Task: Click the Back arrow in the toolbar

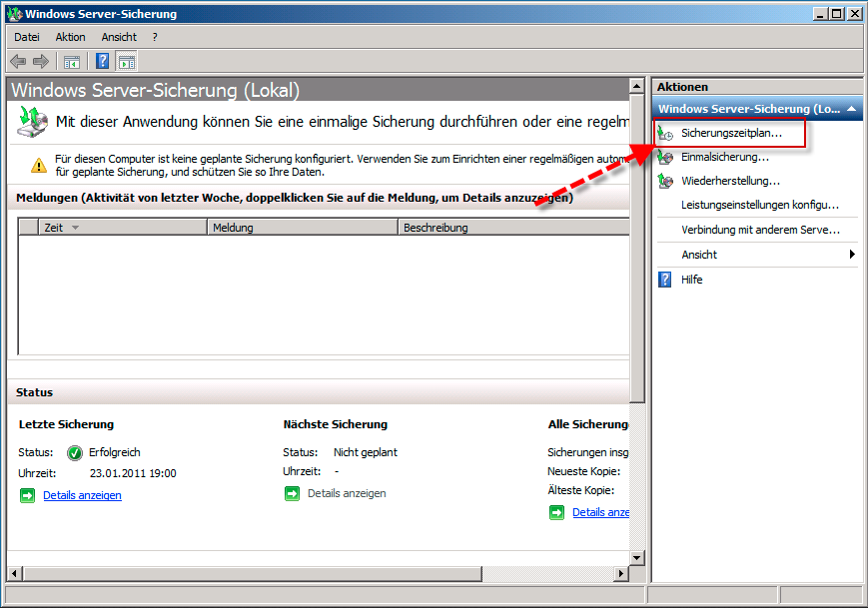Action: 18,62
